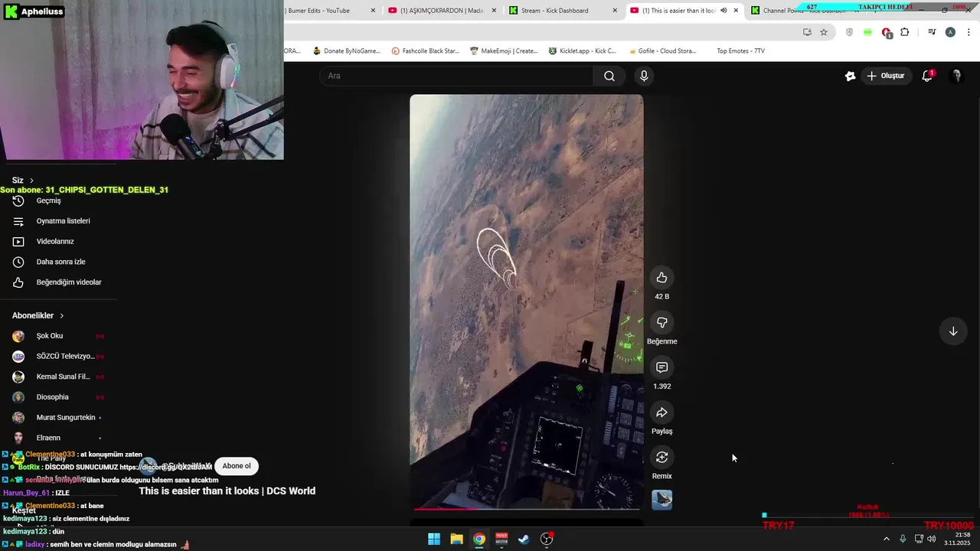980x551 pixels.
Task: Open the short's sound source thumbnail
Action: coord(661,500)
